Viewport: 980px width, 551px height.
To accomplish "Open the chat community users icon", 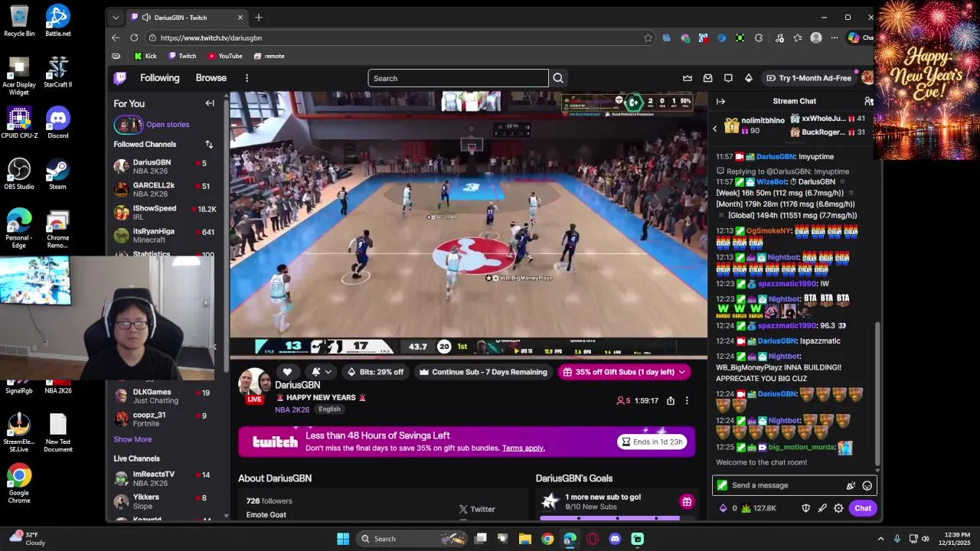I will click(x=868, y=101).
